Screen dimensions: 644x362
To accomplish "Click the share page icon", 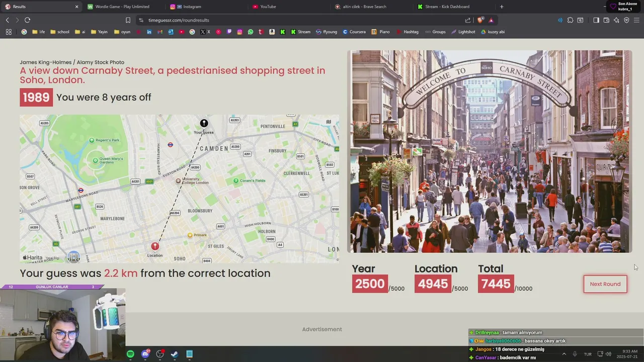I will [468, 20].
